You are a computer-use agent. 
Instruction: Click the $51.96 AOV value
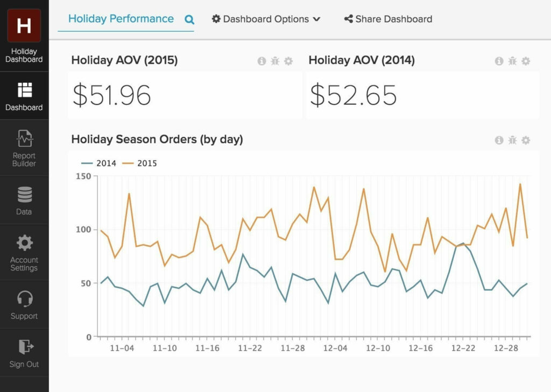tap(112, 95)
